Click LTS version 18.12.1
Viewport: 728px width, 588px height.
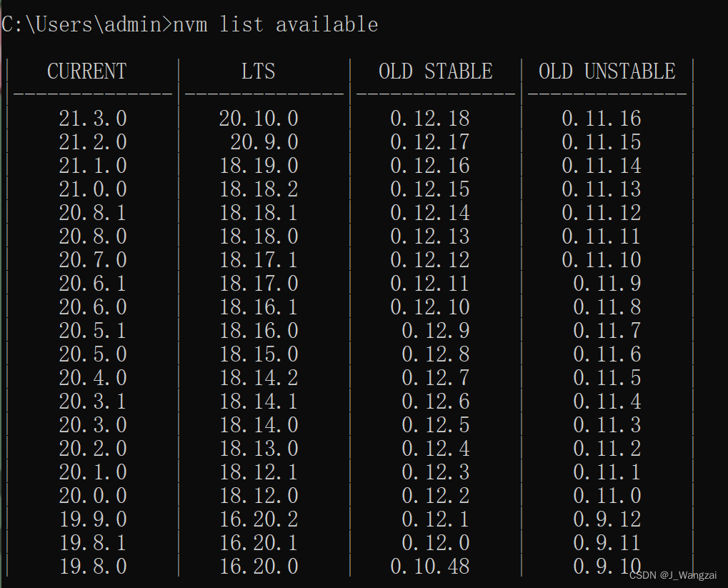click(x=259, y=472)
